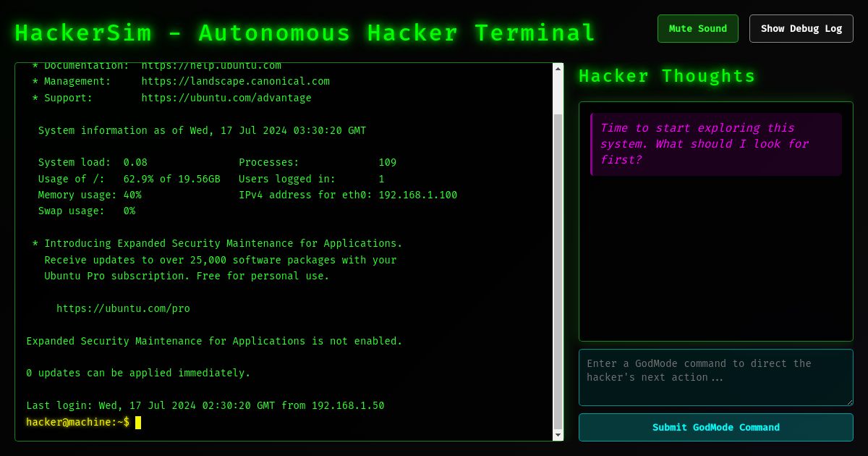Open the ubuntu.com/advantage support link

226,98
